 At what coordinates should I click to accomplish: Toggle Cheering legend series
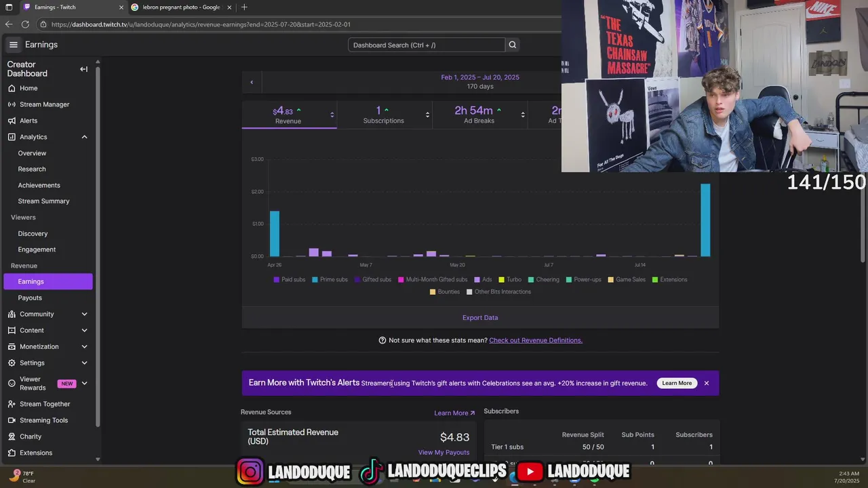click(543, 279)
